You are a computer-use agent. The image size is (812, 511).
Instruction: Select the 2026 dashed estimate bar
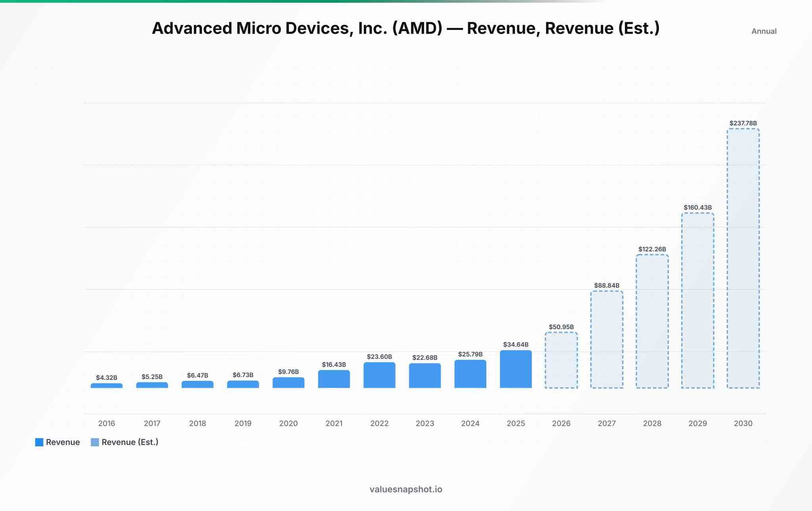pyautogui.click(x=561, y=360)
